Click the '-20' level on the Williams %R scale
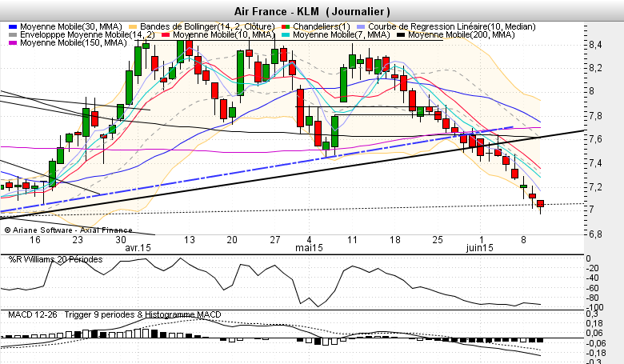The width and height of the screenshot is (624, 364). [x=592, y=268]
